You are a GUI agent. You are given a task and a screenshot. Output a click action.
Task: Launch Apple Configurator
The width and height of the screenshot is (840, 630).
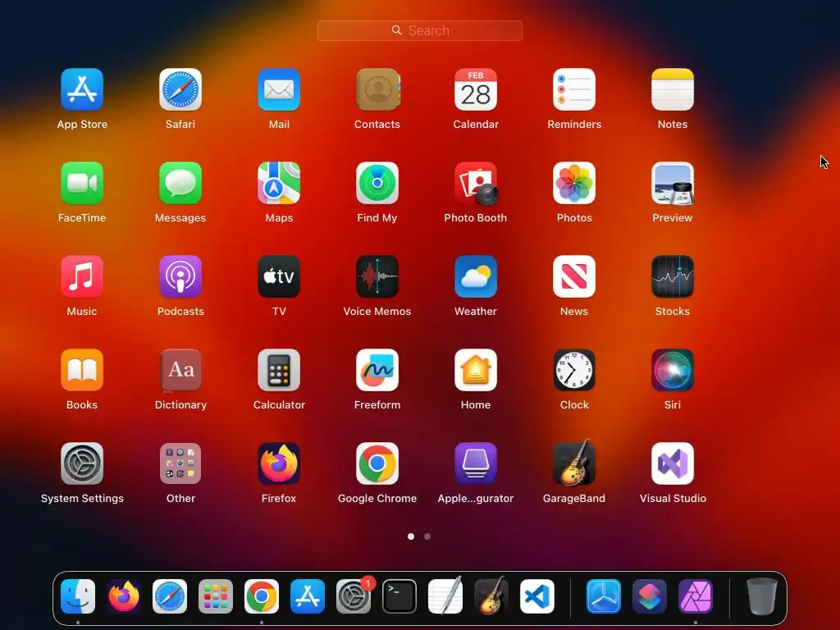476,463
